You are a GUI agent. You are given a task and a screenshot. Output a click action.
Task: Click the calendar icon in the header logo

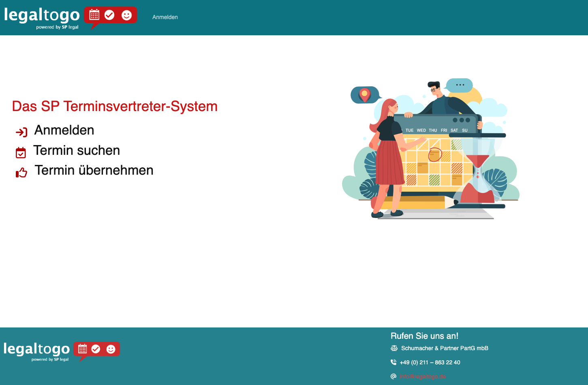tap(94, 15)
